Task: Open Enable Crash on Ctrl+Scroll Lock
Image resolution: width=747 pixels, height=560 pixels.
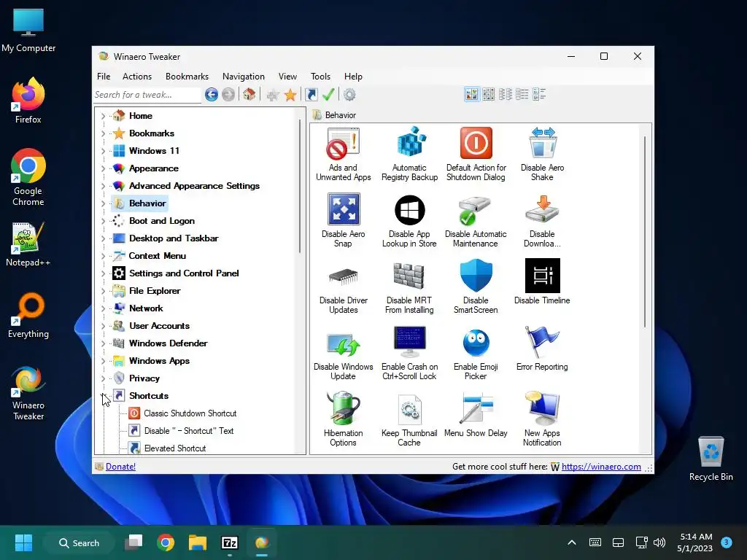Action: coord(409,353)
